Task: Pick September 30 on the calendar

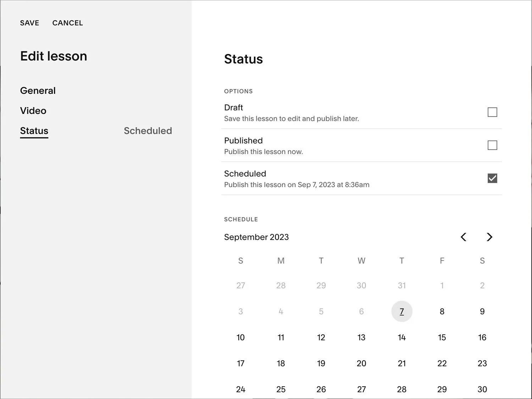Action: 482,389
